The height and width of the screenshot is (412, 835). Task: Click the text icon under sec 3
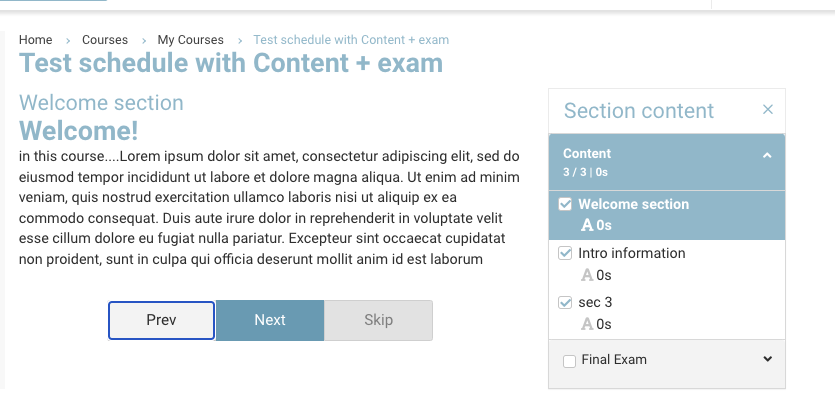(x=588, y=324)
